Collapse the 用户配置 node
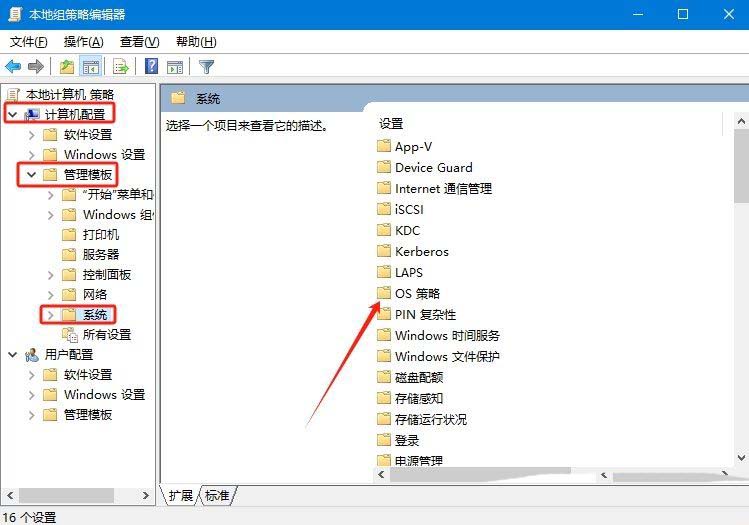The height and width of the screenshot is (525, 749). point(13,354)
